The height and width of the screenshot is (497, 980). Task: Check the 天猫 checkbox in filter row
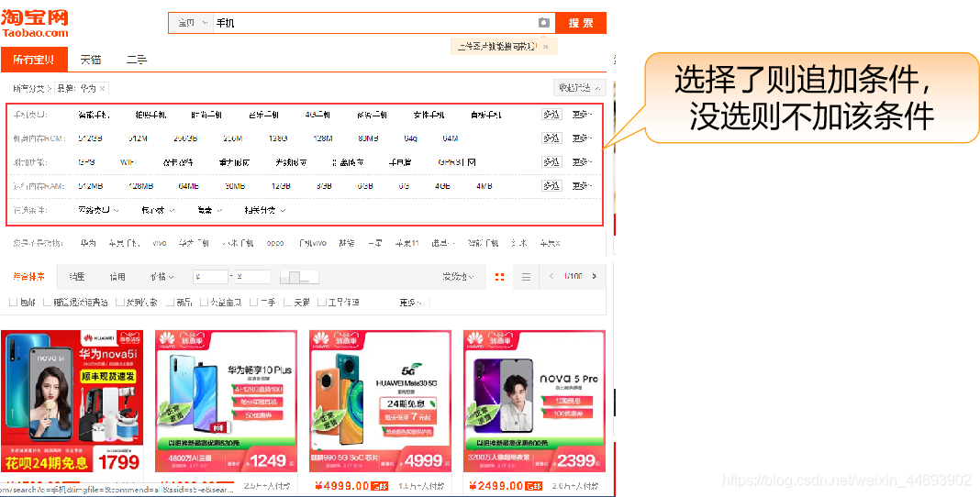[287, 303]
